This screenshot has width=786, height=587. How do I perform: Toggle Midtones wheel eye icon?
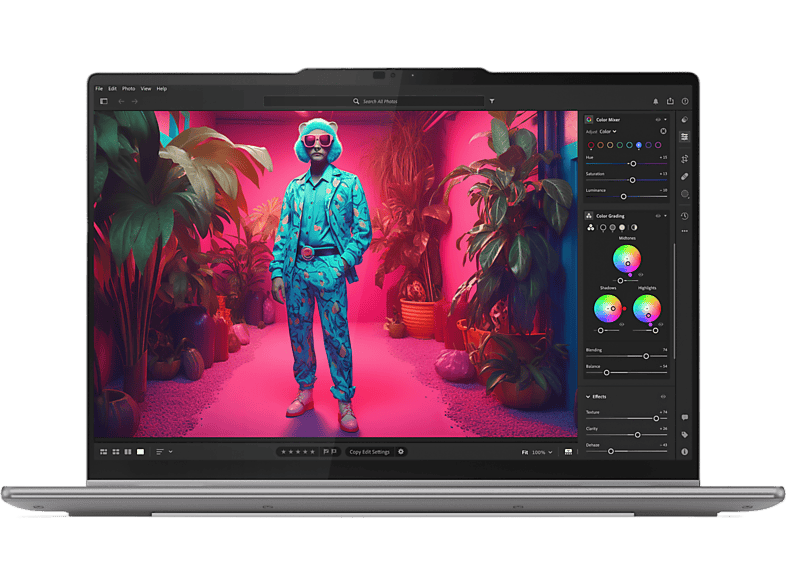click(641, 275)
